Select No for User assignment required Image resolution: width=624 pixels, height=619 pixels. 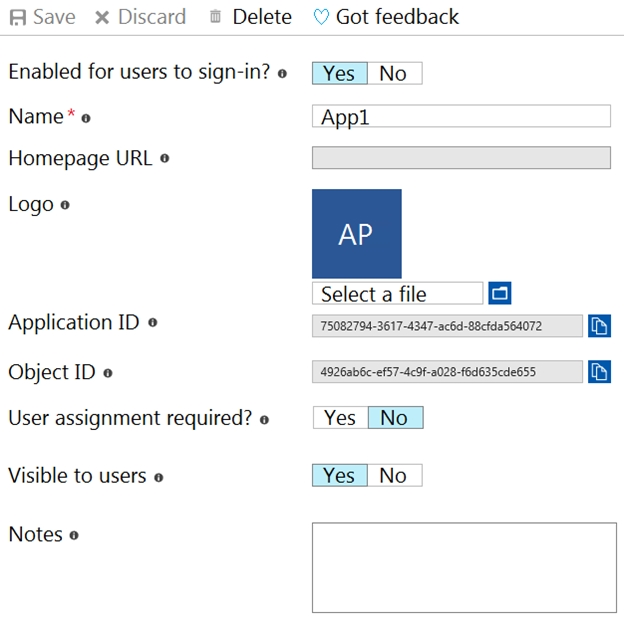click(395, 417)
